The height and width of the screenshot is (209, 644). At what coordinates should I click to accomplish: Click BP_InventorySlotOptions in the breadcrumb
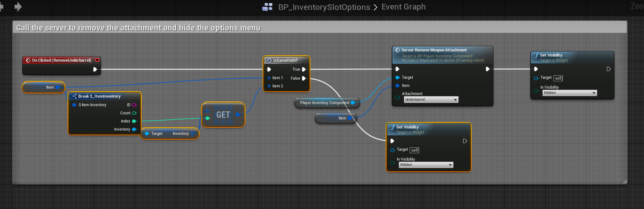coord(324,7)
